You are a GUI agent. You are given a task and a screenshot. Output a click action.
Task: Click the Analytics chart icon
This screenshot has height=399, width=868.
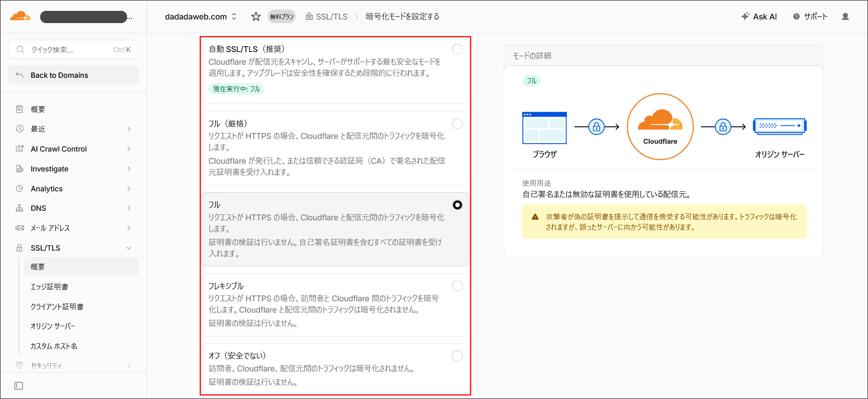19,189
